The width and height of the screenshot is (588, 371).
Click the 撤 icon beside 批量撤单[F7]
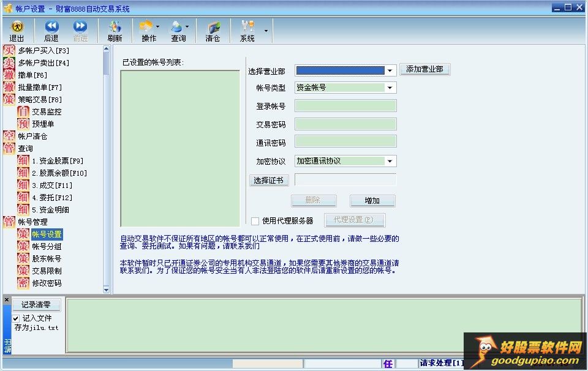click(x=9, y=88)
